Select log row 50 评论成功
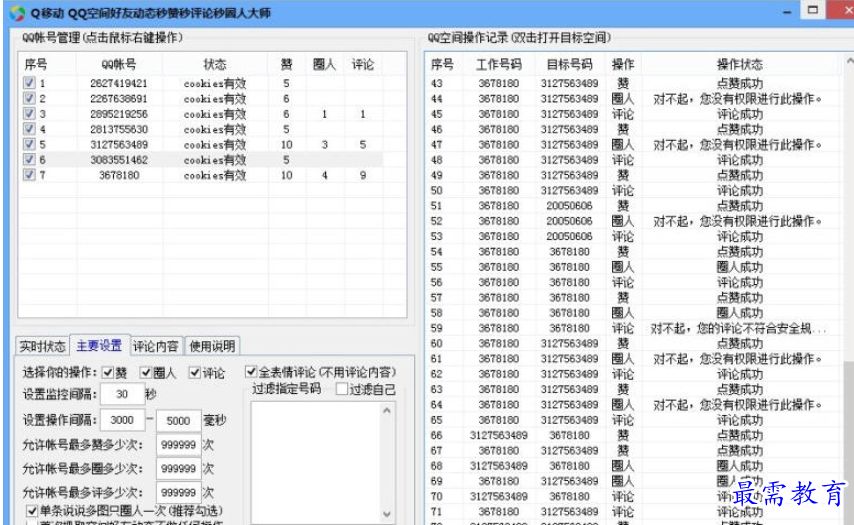The width and height of the screenshot is (854, 525). [x=632, y=191]
